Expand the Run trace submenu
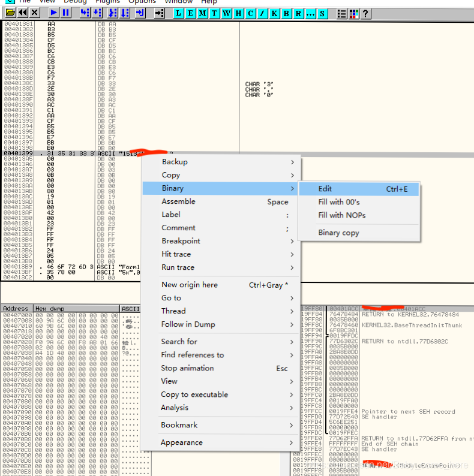Viewport: 474px width, 476px height. coord(221,267)
